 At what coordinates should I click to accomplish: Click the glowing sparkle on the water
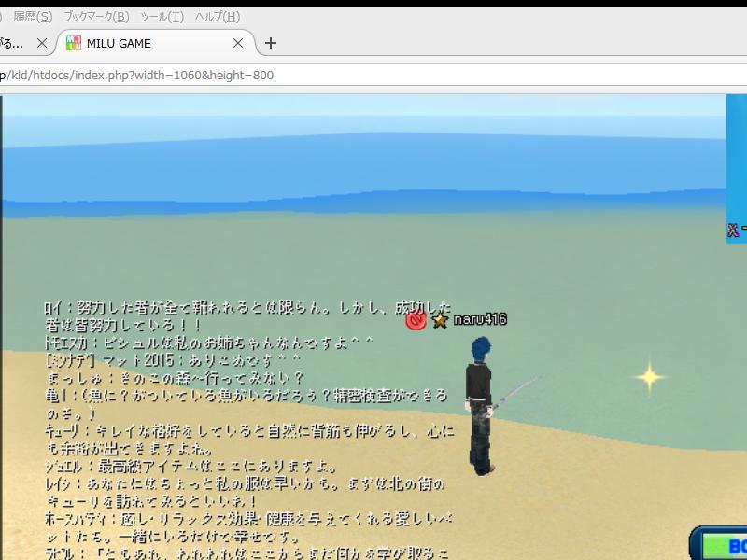click(648, 377)
